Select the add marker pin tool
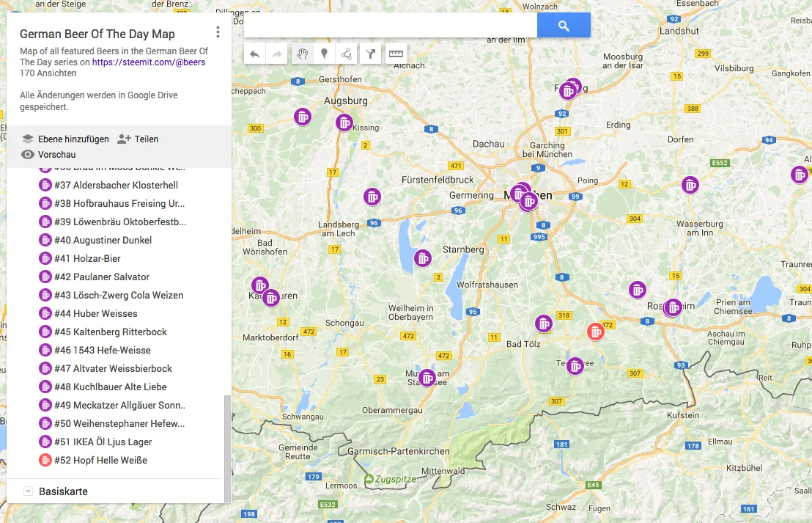The height and width of the screenshot is (523, 812). pyautogui.click(x=324, y=54)
